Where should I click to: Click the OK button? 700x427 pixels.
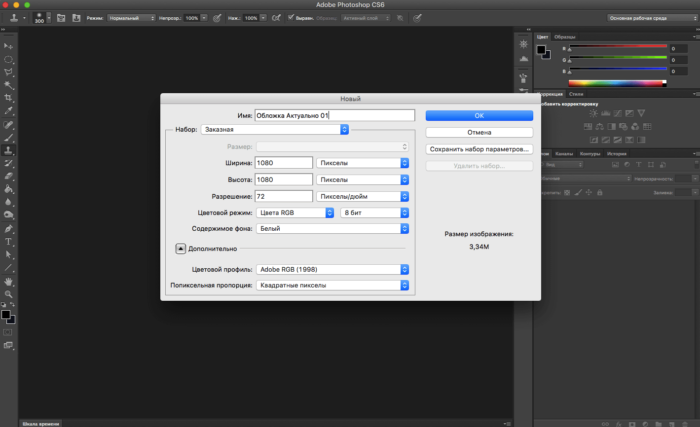(x=478, y=115)
